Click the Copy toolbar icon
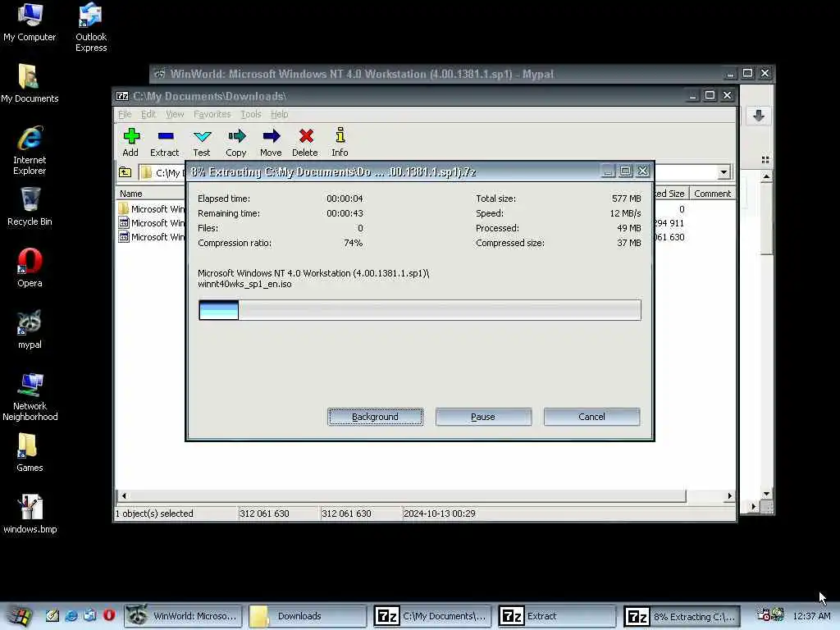The height and width of the screenshot is (630, 840). tap(236, 142)
